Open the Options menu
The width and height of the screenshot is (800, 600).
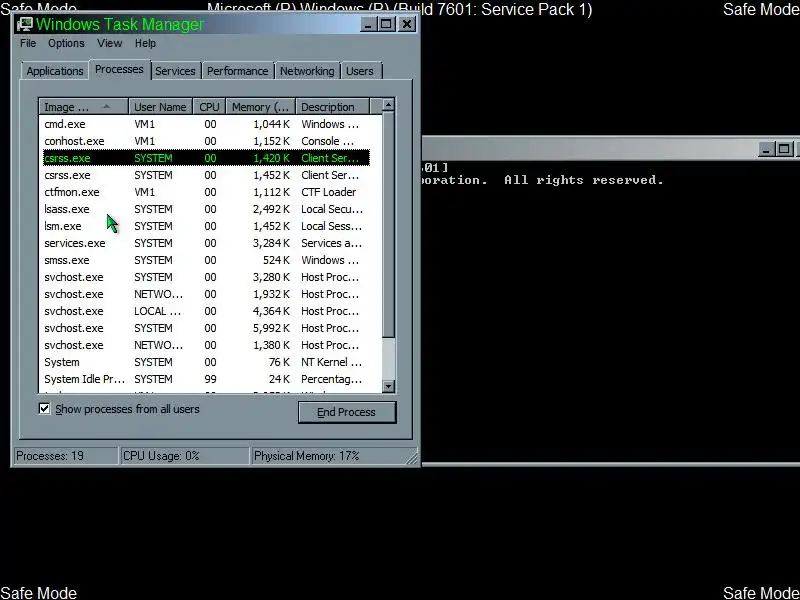[x=66, y=43]
